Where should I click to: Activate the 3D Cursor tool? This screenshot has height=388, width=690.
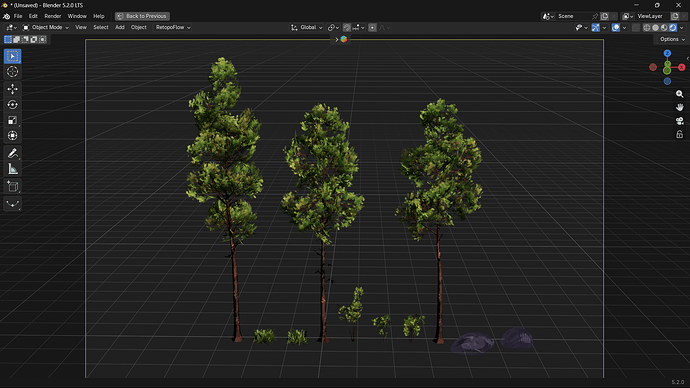pyautogui.click(x=12, y=72)
